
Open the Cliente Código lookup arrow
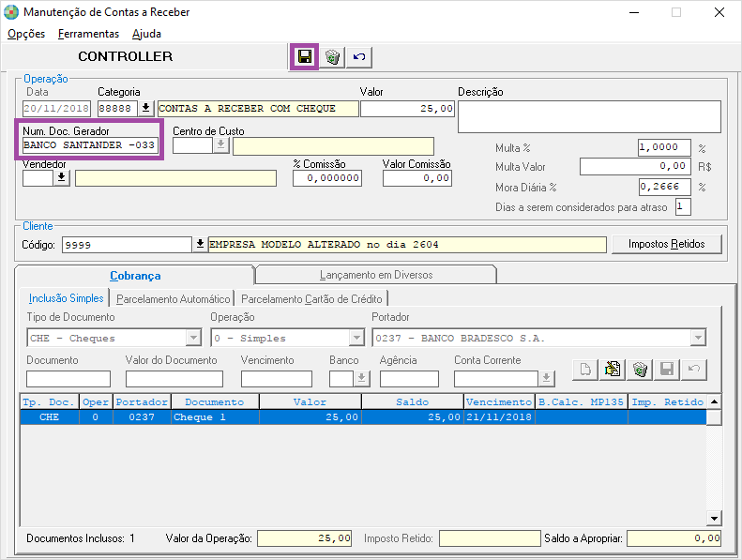[200, 244]
